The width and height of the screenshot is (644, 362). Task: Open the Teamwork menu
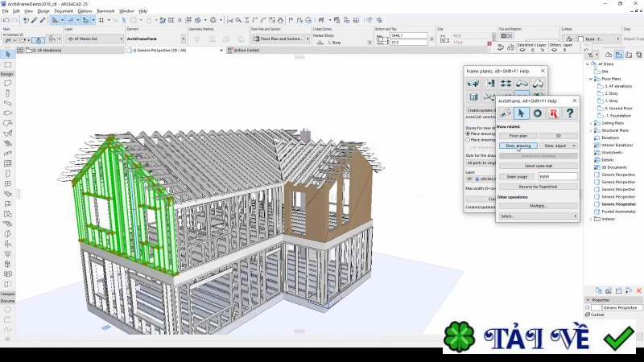tap(105, 11)
